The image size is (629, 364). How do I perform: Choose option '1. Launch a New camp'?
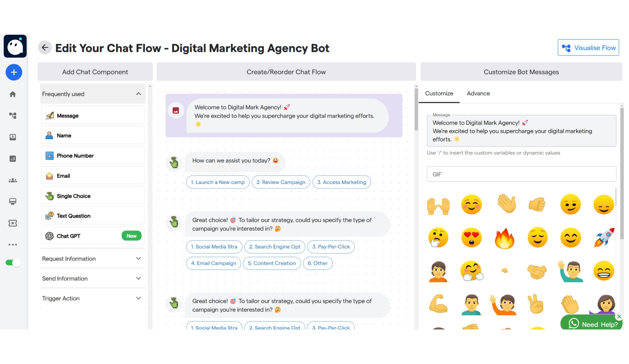pos(218,182)
